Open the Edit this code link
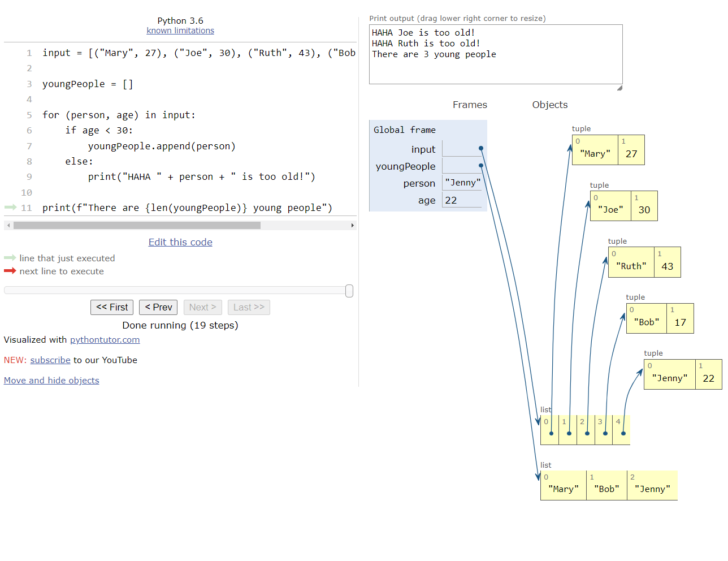The width and height of the screenshot is (728, 561). click(x=180, y=242)
